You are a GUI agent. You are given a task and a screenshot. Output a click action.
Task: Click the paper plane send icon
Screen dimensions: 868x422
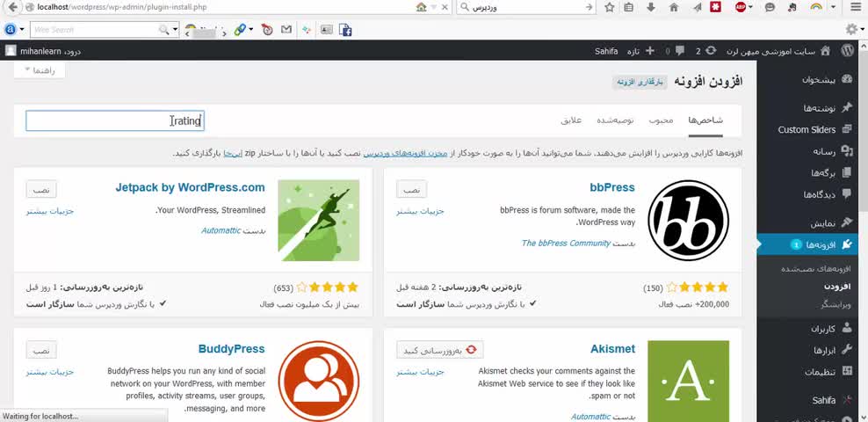click(697, 7)
